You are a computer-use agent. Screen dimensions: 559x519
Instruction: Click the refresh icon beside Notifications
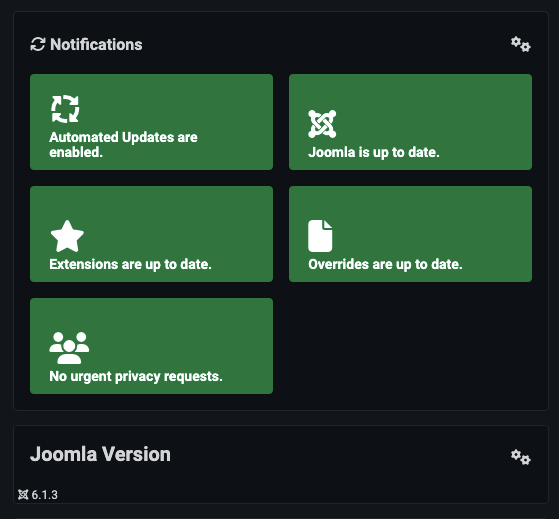click(38, 45)
